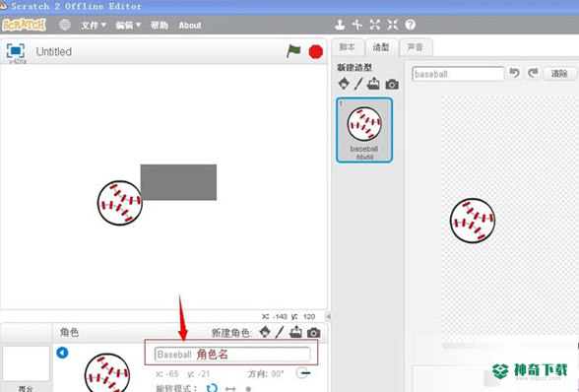Select the grow sprite tool
579x392 pixels.
pyautogui.click(x=375, y=25)
